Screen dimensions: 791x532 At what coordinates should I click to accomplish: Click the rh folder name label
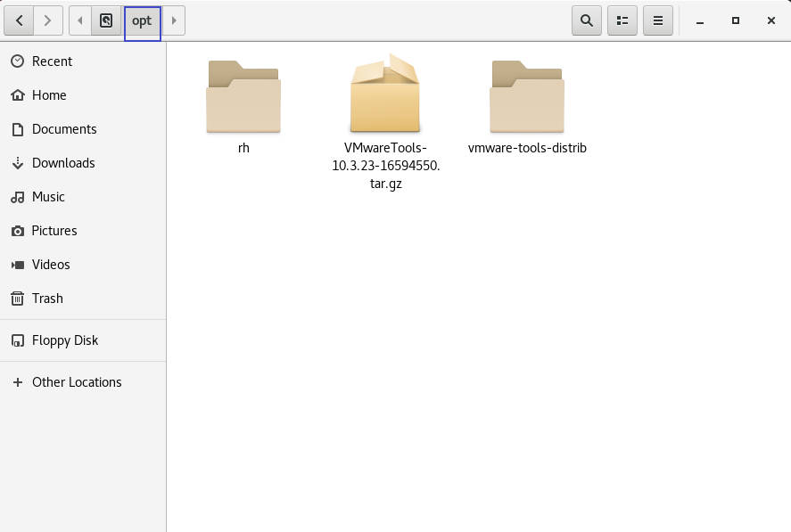point(243,148)
